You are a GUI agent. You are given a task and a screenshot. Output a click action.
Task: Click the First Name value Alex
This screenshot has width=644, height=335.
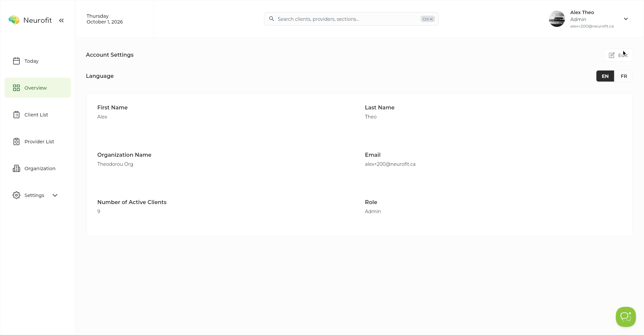(102, 117)
